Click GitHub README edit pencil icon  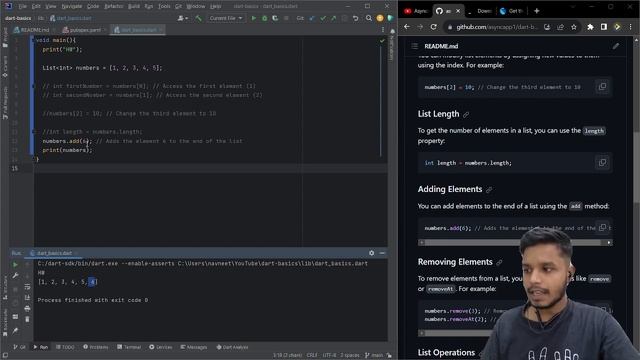[x=616, y=46]
